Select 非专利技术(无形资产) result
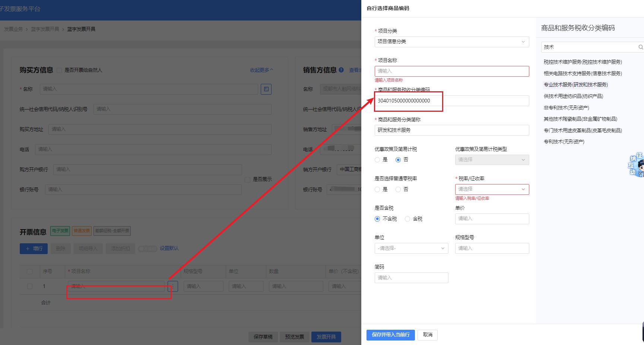The image size is (644, 345). coord(566,108)
